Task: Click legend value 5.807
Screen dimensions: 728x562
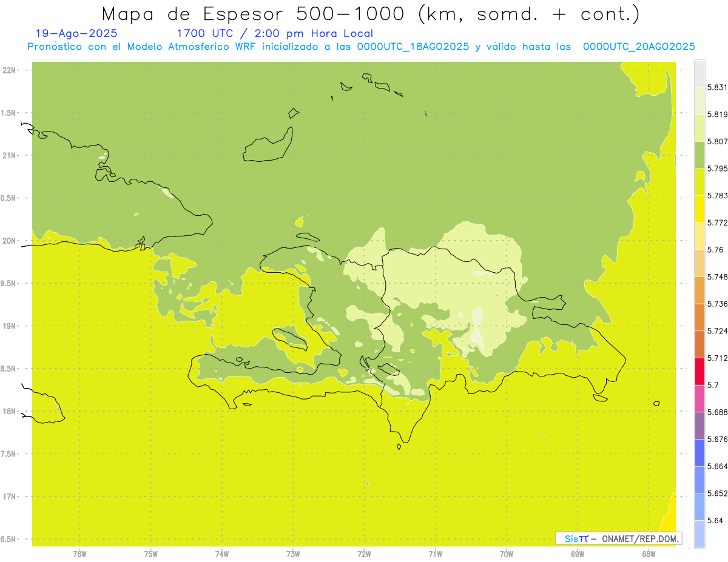Action: 717,141
